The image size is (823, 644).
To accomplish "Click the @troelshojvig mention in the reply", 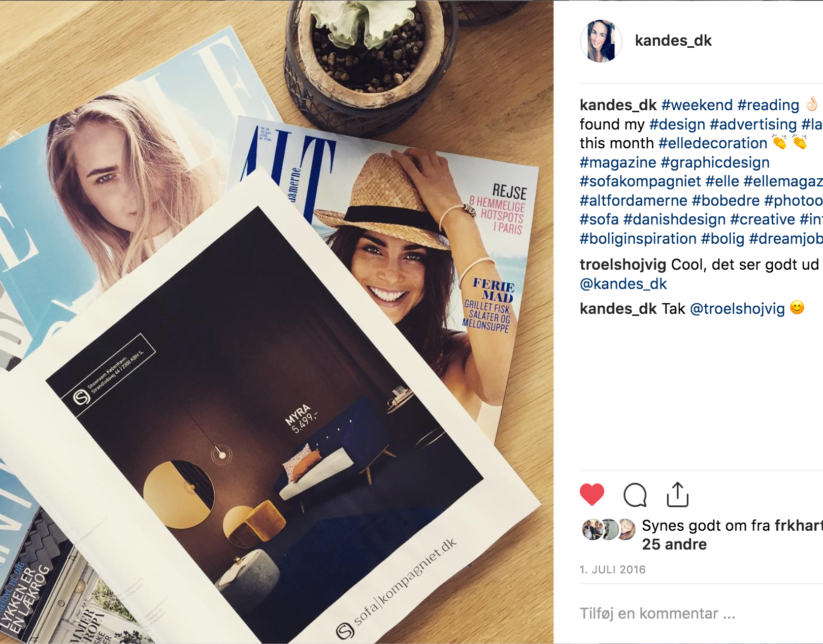I will coord(737,309).
